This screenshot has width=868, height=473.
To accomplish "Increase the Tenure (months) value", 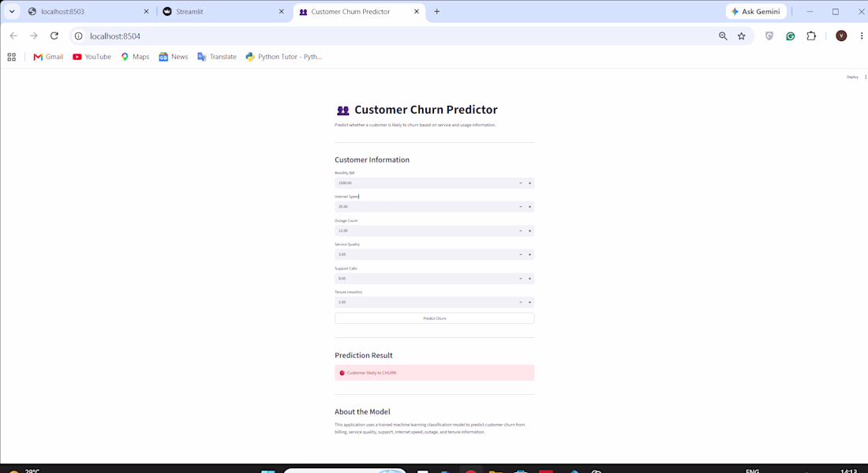I will (x=529, y=302).
